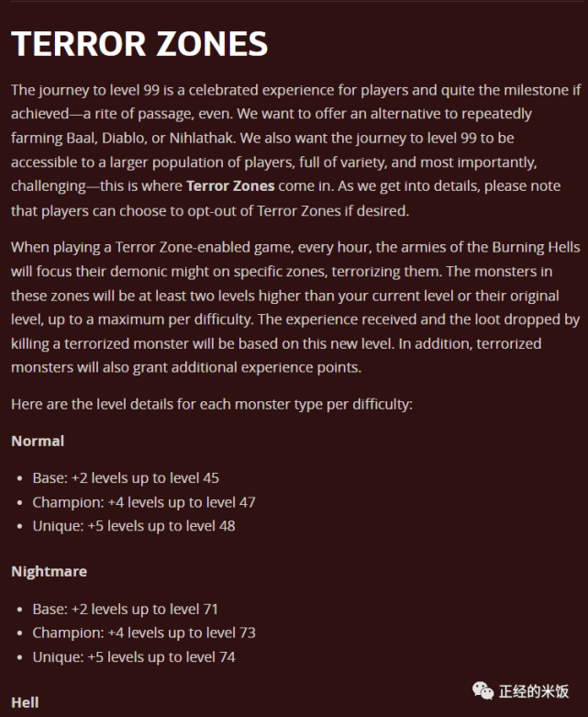Select the Normal difficulty heading
This screenshot has width=588, height=717.
(38, 441)
